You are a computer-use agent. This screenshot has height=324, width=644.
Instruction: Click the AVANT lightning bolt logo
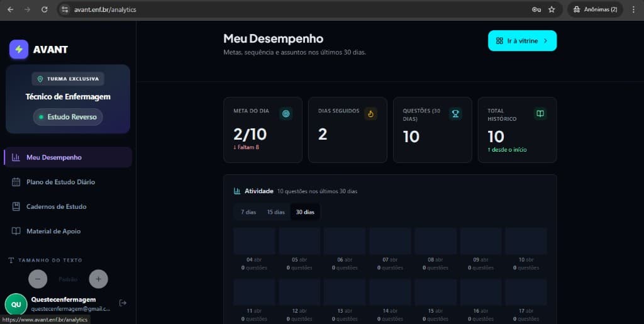tap(19, 49)
